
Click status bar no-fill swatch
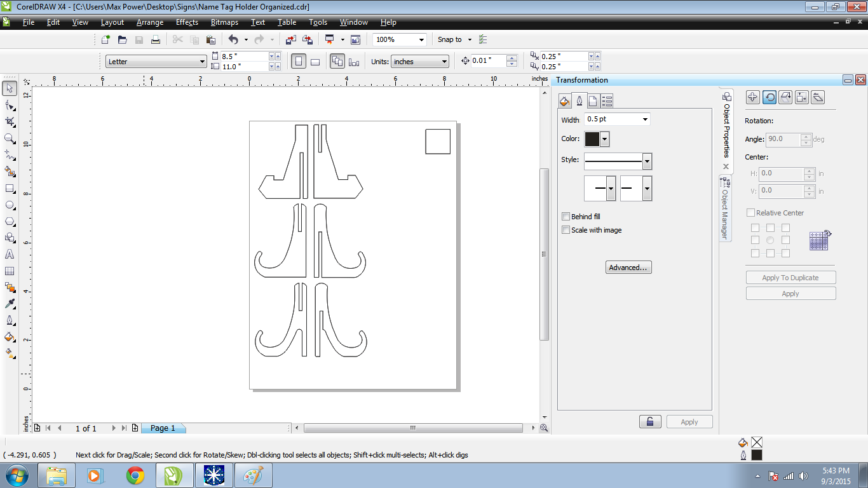[x=757, y=442]
